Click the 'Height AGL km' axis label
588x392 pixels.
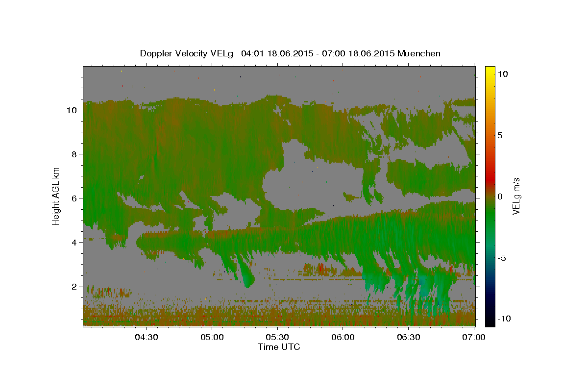click(56, 196)
